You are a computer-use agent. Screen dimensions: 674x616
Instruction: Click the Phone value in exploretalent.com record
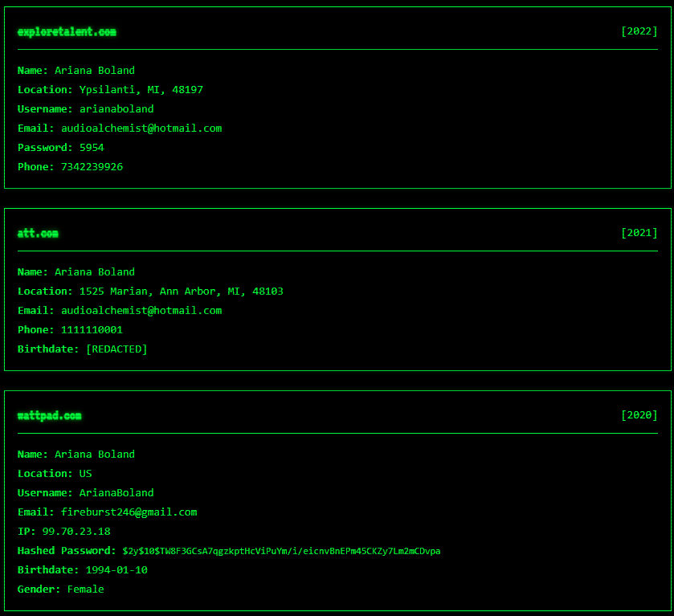pyautogui.click(x=92, y=167)
